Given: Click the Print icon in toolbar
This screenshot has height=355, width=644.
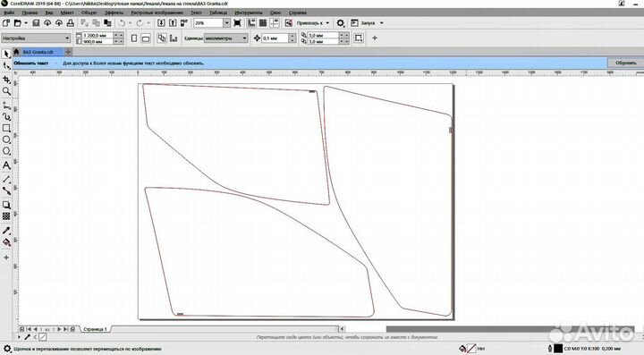Looking at the screenshot, I should point(71,23).
